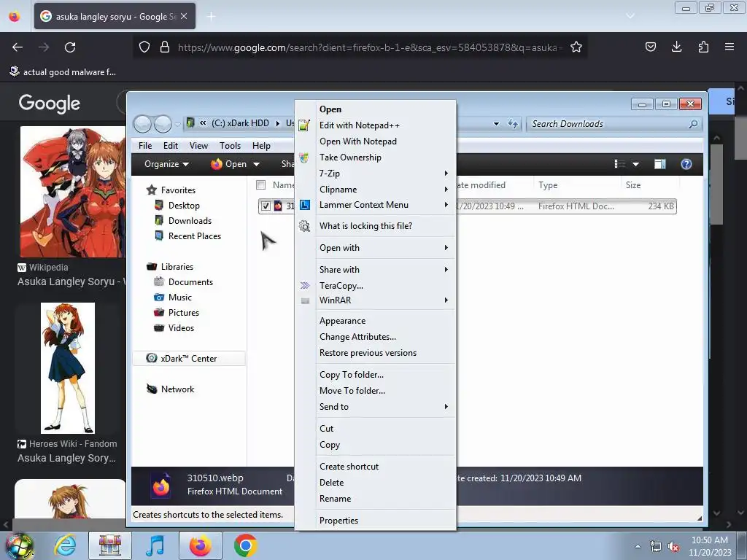Image resolution: width=747 pixels, height=560 pixels.
Task: Toggle the Explorer preview pane icon
Action: pyautogui.click(x=659, y=164)
